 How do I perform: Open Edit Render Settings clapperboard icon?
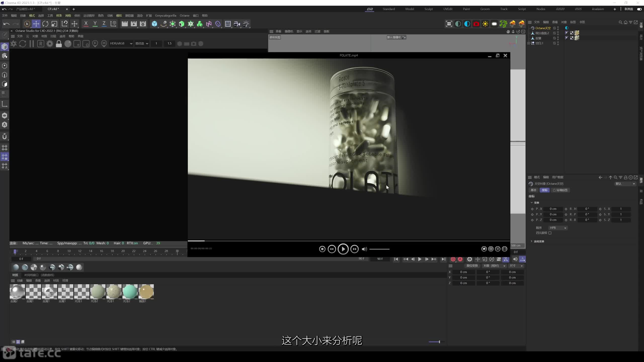point(143,24)
